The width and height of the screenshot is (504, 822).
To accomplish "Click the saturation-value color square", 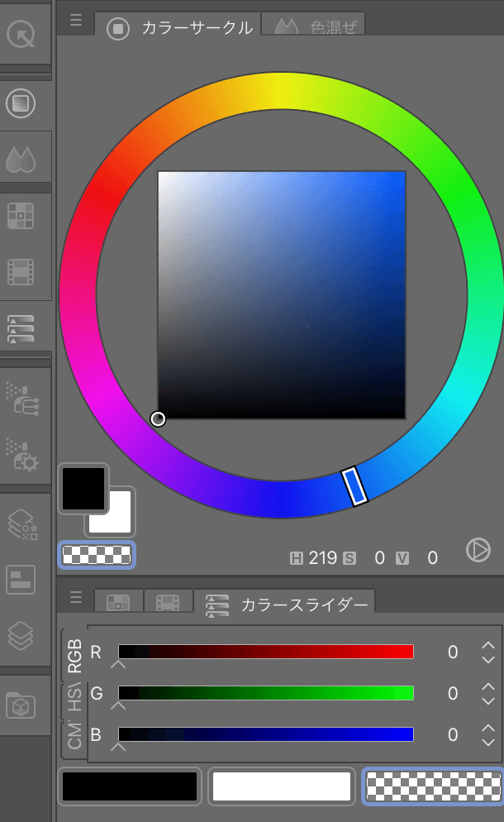I will 282,294.
